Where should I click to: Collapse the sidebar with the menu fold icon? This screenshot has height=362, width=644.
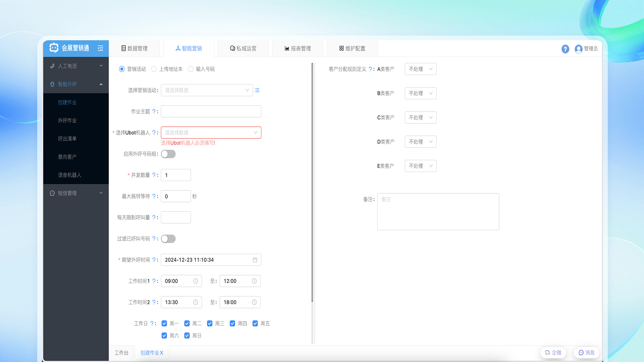100,48
